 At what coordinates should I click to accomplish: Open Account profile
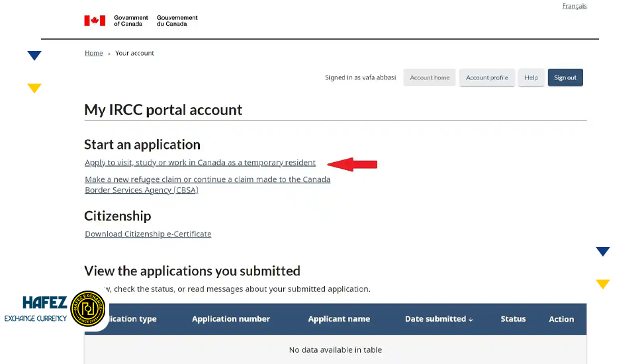pos(487,77)
